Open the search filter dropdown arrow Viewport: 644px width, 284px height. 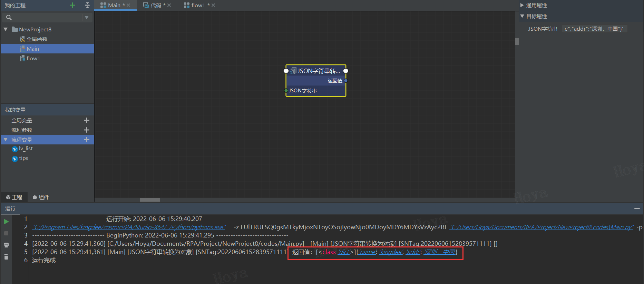pyautogui.click(x=87, y=18)
